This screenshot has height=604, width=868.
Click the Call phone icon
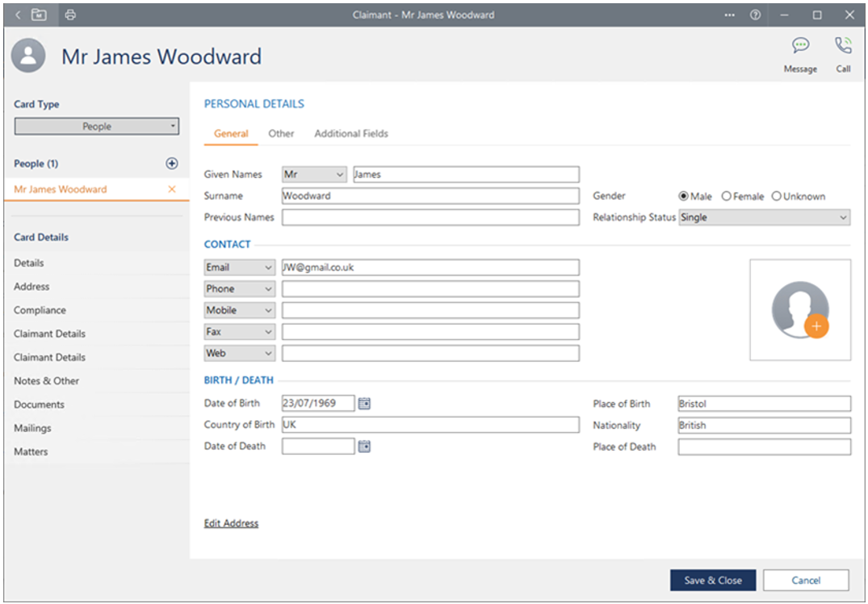click(x=843, y=46)
